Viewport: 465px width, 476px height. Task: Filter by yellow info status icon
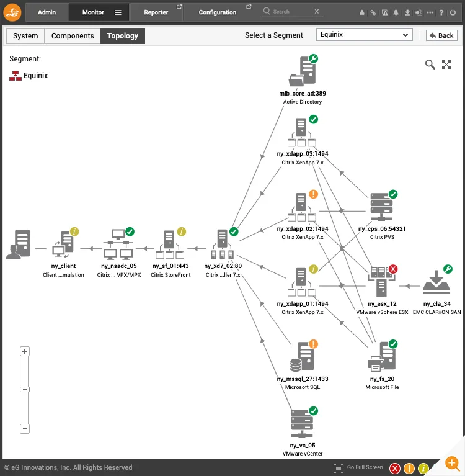pyautogui.click(x=423, y=469)
